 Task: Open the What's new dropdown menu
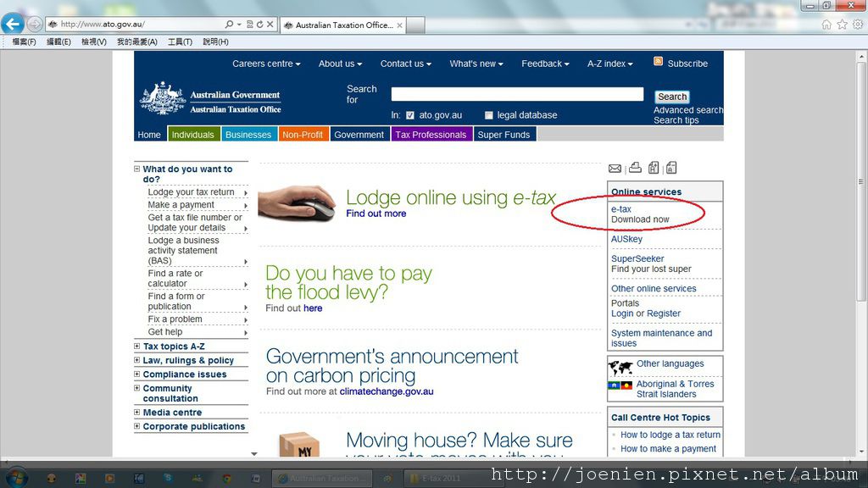coord(476,64)
